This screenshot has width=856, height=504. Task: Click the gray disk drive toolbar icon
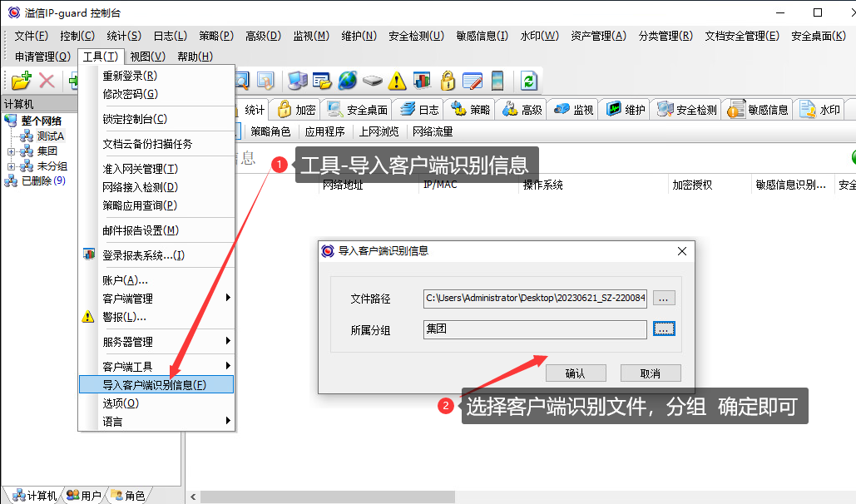(373, 81)
